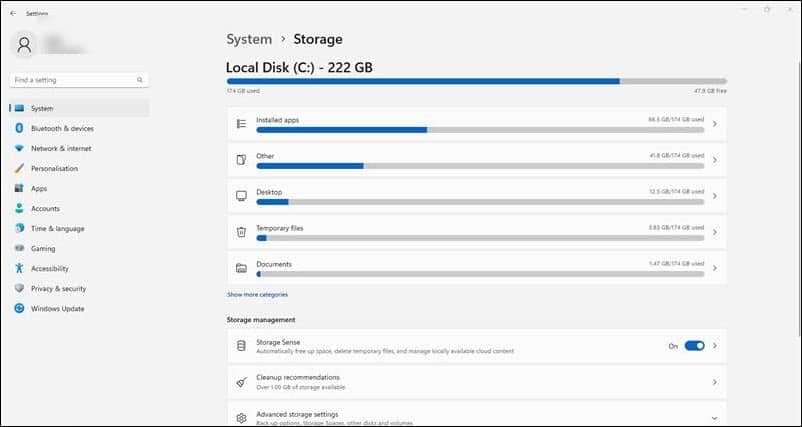Click the Cleanup recommendations broom icon
802x427 pixels.
tap(241, 382)
